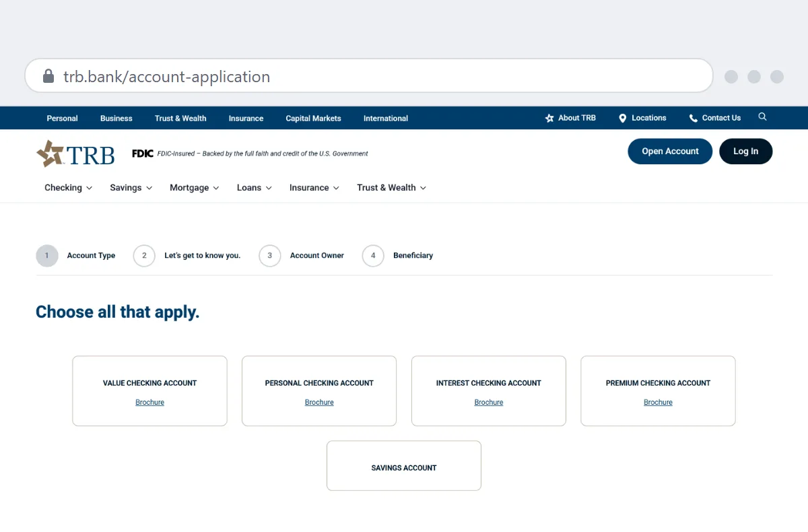Click the Locations link text
Viewport: 808px width, 532px height.
click(x=649, y=118)
